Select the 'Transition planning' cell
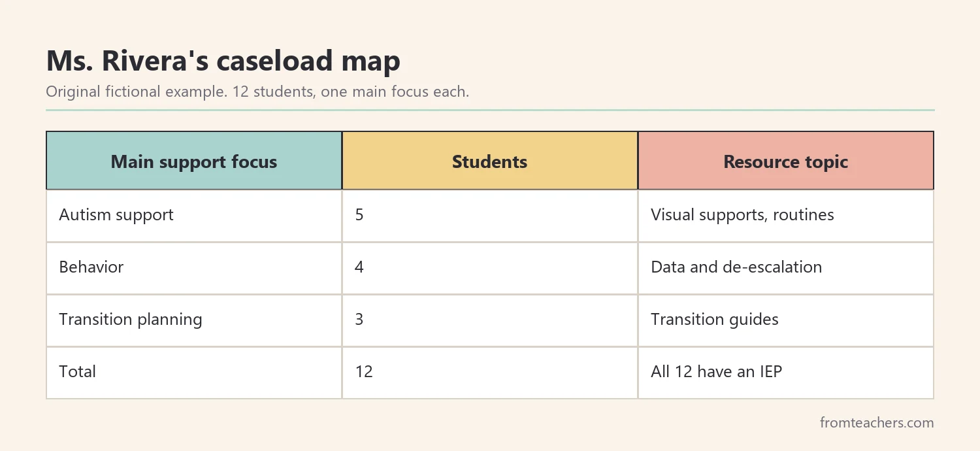 pos(194,320)
